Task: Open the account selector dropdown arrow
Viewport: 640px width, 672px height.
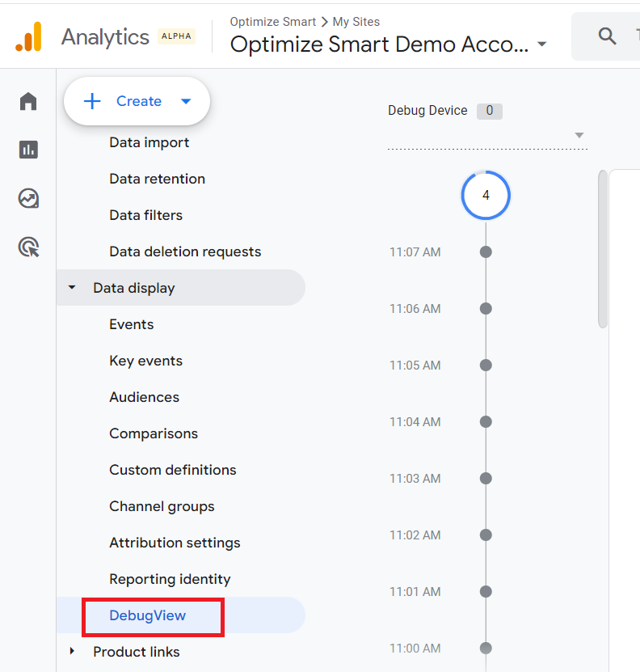Action: pos(542,44)
